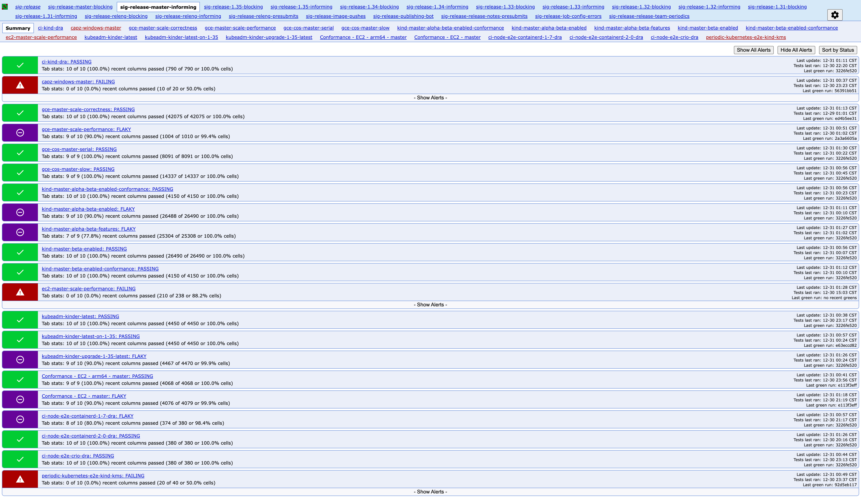861x504 pixels.
Task: Go to sig-release dashboard group link
Action: [x=28, y=7]
